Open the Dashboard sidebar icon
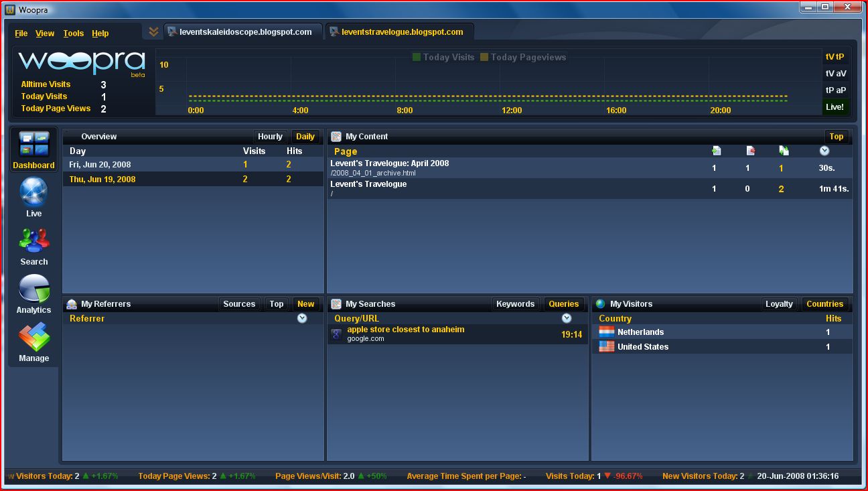The height and width of the screenshot is (491, 868). tap(33, 150)
